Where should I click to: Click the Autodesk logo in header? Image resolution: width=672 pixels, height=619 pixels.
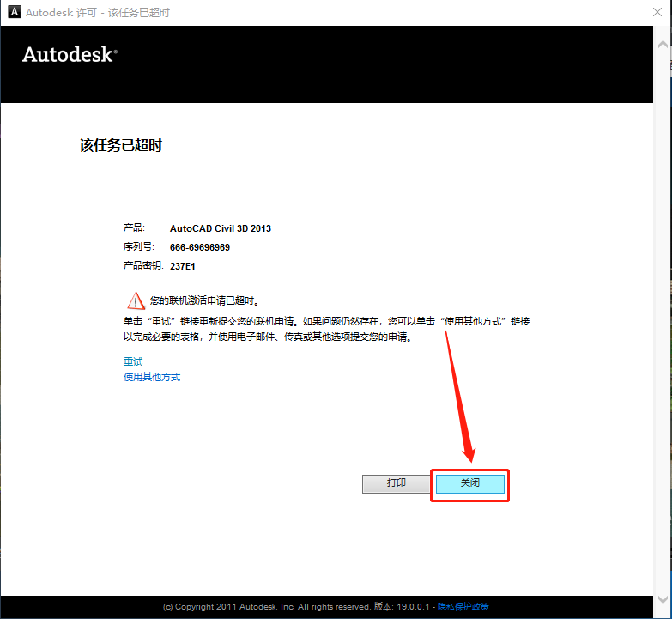click(x=70, y=54)
